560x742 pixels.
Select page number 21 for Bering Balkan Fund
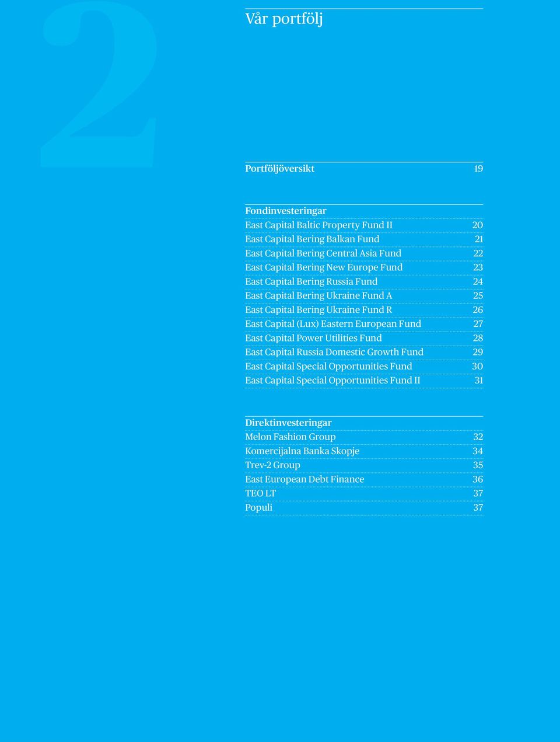(x=479, y=239)
